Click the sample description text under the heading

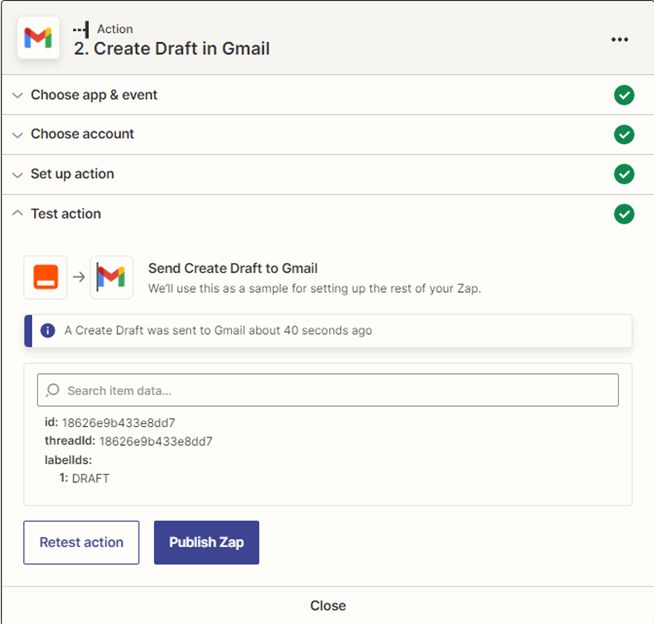tap(314, 288)
